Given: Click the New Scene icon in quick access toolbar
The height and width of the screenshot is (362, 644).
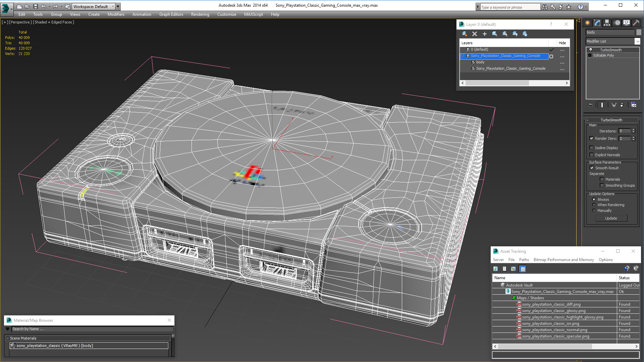Looking at the screenshot, I should tap(19, 6).
